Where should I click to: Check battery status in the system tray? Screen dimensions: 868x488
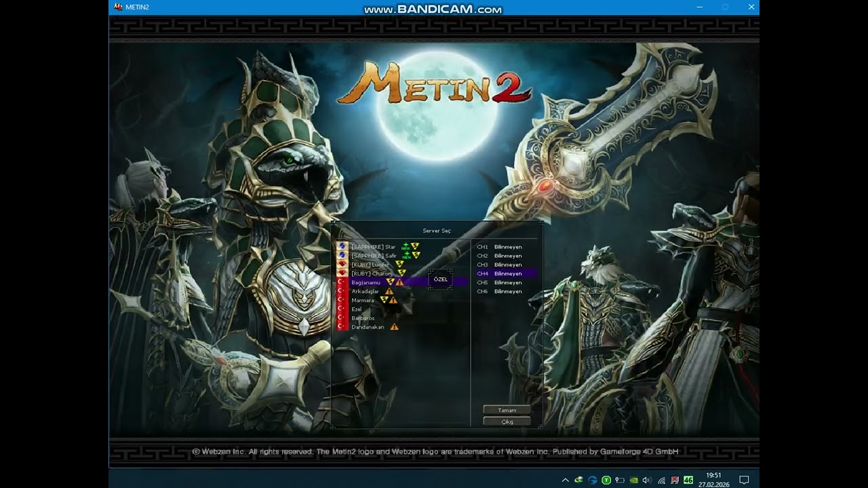coord(620,480)
